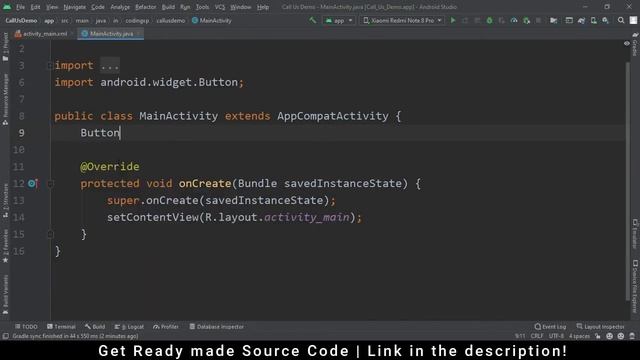Open the Profiler tool window
Viewport: 640px width, 360px height.
166,327
